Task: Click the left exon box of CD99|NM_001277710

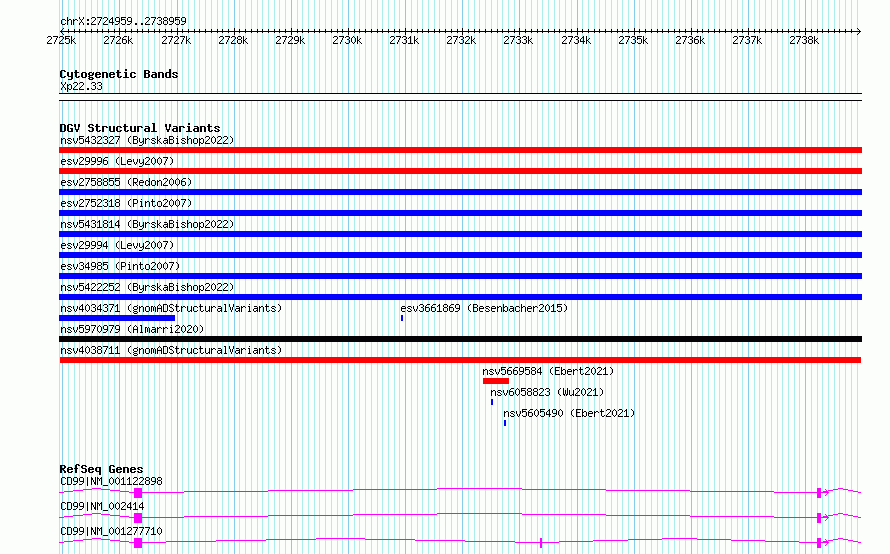Action: point(138,543)
